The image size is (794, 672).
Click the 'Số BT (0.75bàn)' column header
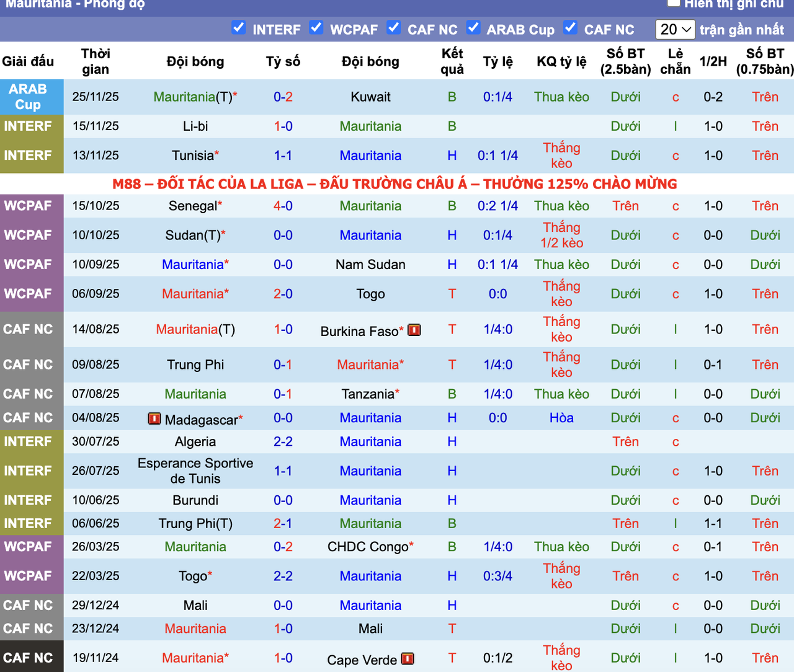765,61
